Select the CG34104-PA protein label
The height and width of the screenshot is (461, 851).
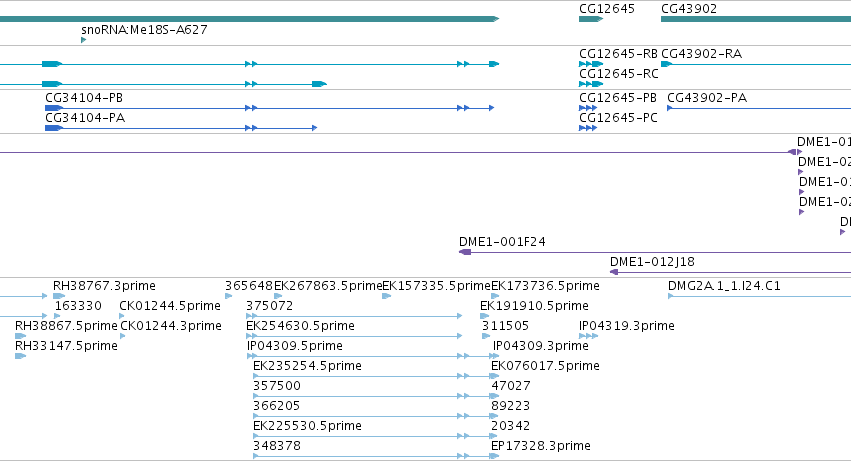[x=85, y=118]
